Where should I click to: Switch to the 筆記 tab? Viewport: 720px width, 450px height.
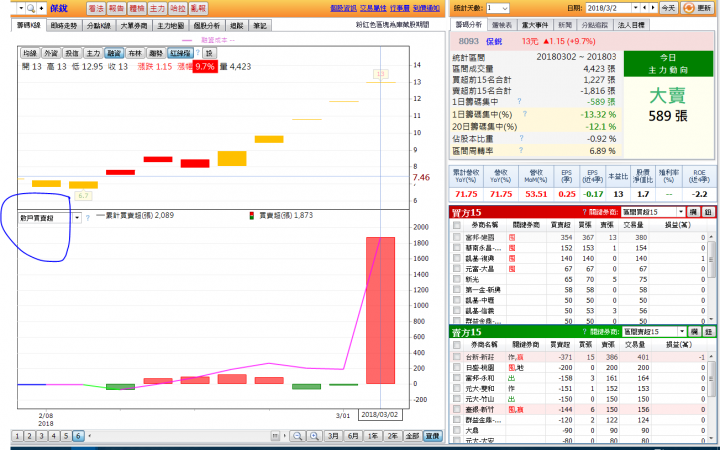pos(260,26)
